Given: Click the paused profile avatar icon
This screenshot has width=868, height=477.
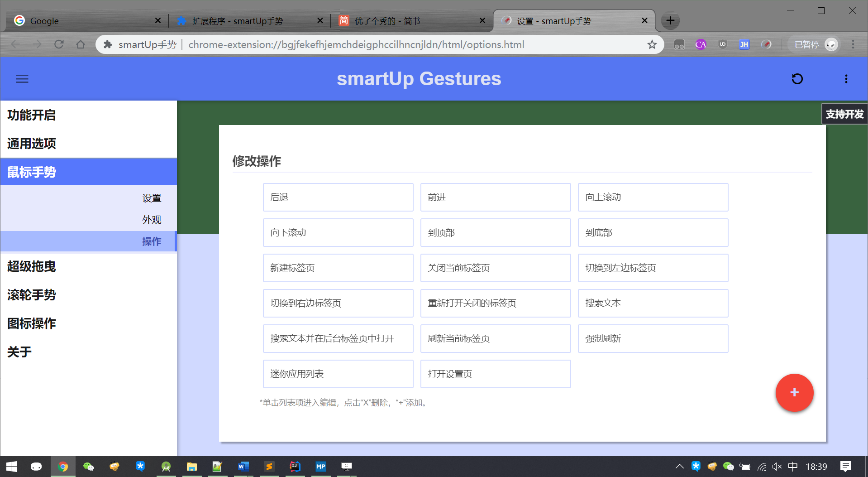Looking at the screenshot, I should [x=831, y=44].
